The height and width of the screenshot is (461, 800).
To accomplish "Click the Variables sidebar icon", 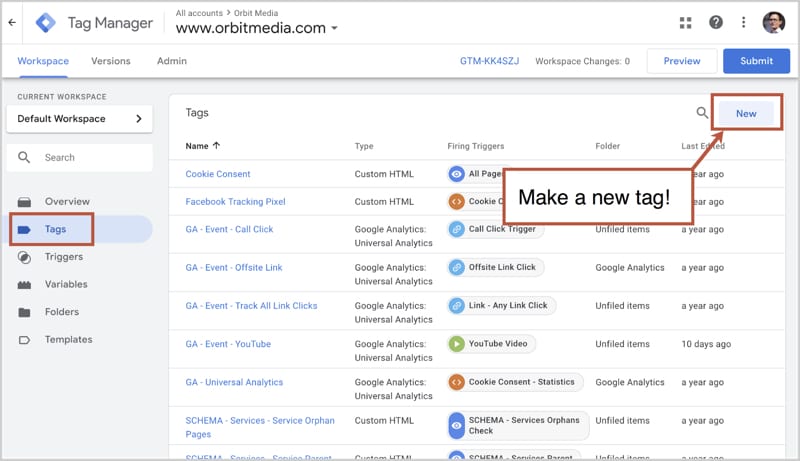I will pyautogui.click(x=24, y=285).
